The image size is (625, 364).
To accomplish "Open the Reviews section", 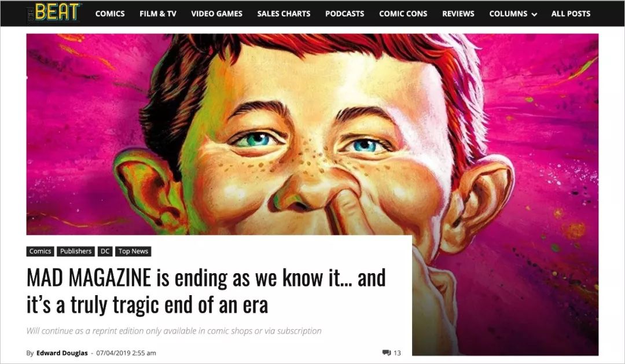I will tap(458, 13).
